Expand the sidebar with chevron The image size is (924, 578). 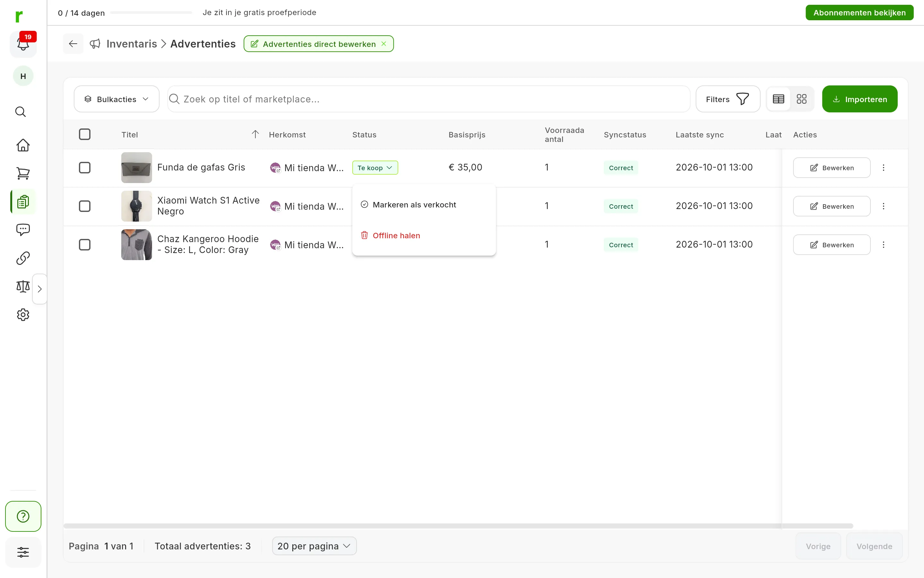pos(40,289)
